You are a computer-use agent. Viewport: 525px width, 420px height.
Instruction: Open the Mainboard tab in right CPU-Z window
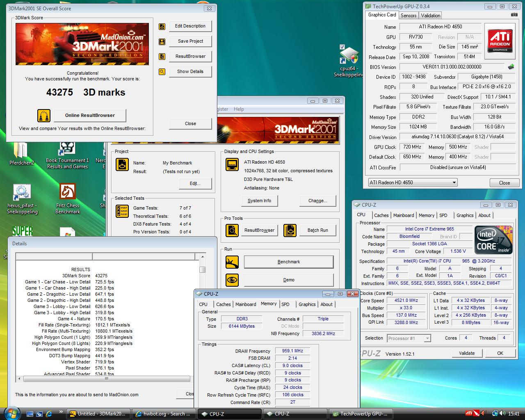(x=404, y=215)
